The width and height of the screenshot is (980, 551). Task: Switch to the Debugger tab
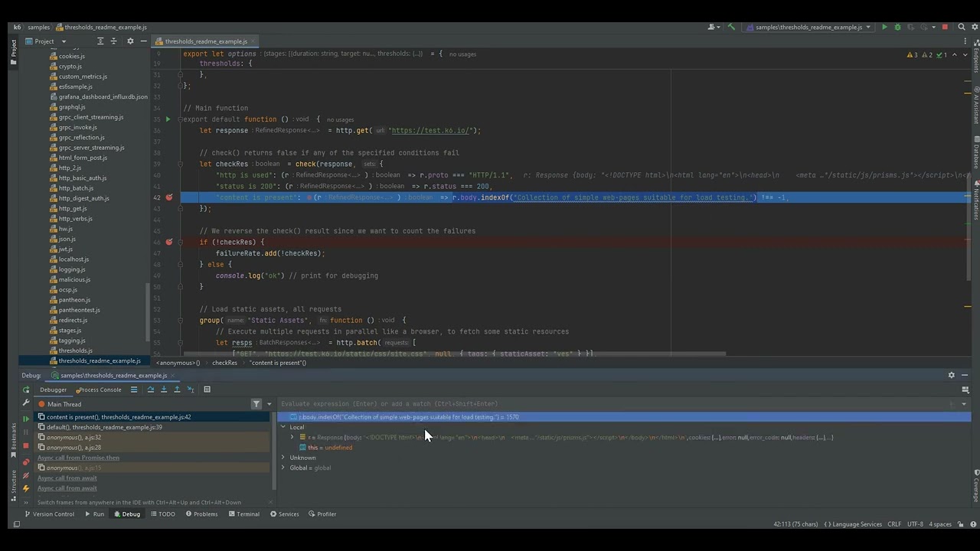point(53,390)
